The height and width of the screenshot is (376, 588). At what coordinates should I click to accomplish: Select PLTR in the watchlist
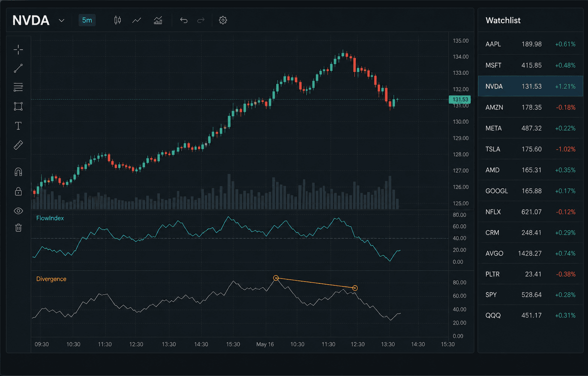click(x=530, y=274)
